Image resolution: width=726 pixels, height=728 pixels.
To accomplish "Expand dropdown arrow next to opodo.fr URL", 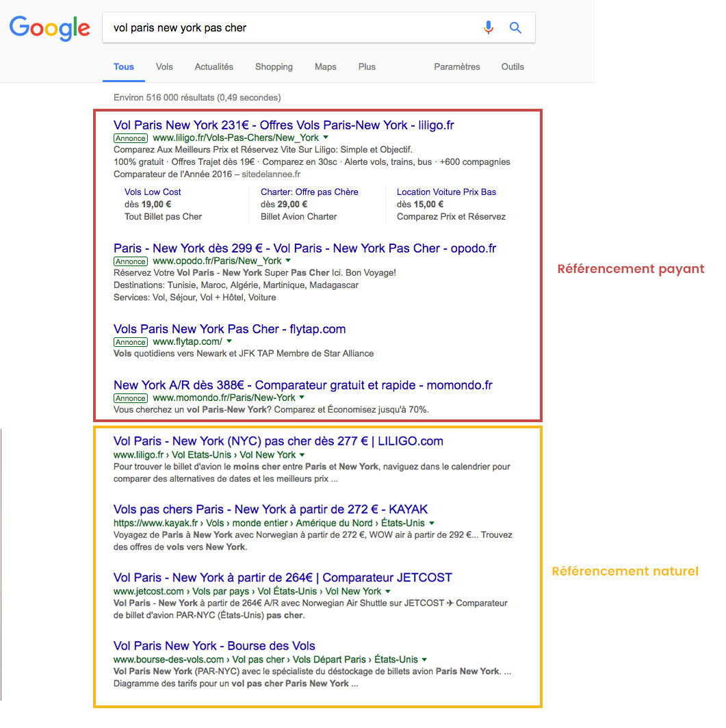I will pyautogui.click(x=288, y=261).
